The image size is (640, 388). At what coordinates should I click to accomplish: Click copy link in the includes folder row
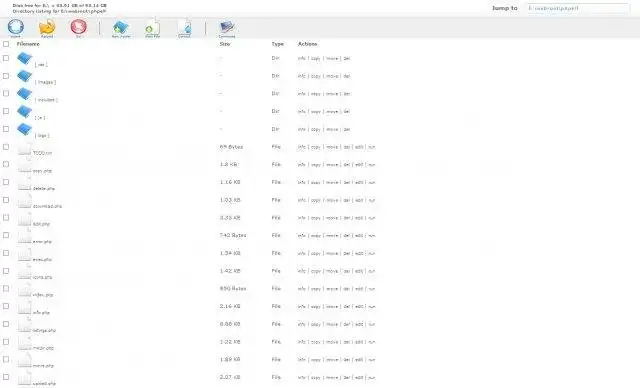pyautogui.click(x=316, y=94)
